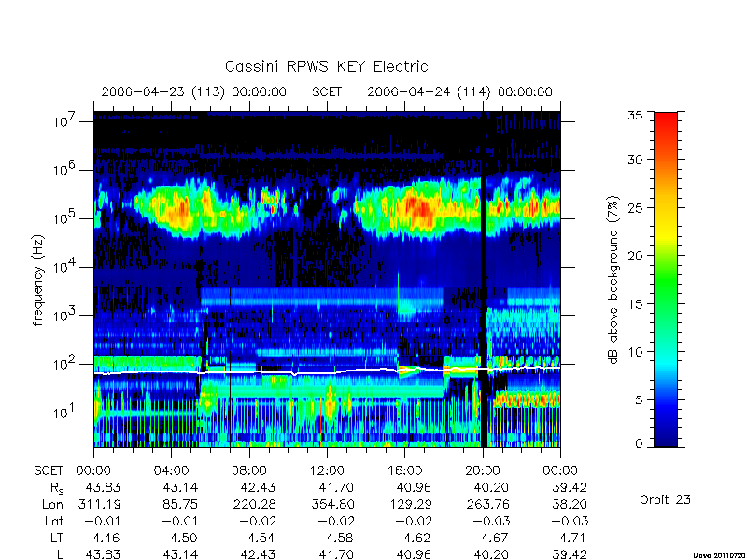Click the Lon value 311.19

(99, 504)
